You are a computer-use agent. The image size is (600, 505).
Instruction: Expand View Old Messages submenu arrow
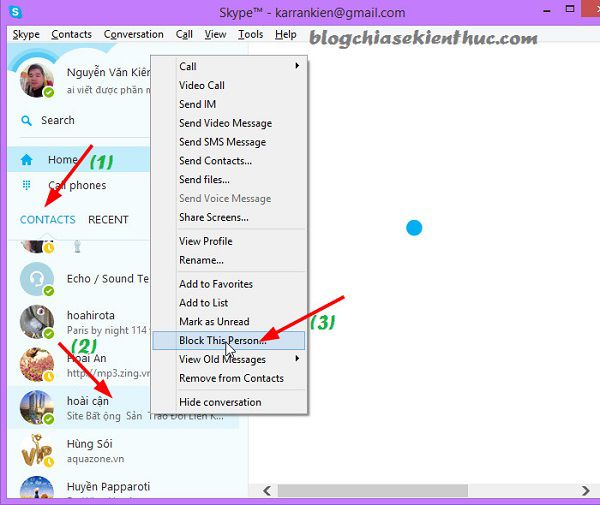tap(297, 358)
